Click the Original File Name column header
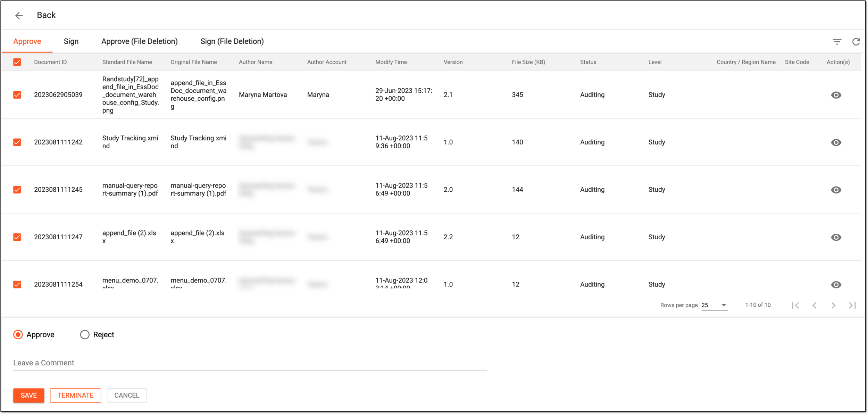The width and height of the screenshot is (868, 414). (x=194, y=62)
